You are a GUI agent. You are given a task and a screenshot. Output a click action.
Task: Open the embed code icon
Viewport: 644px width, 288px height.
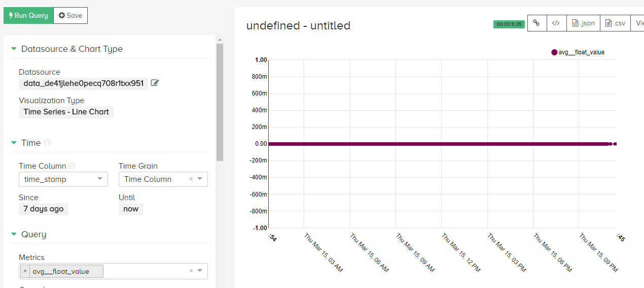556,23
